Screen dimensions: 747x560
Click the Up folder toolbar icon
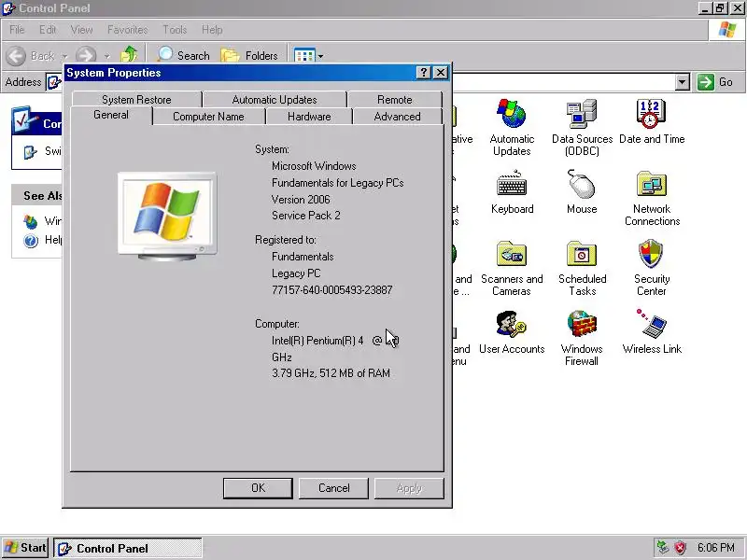pos(129,55)
